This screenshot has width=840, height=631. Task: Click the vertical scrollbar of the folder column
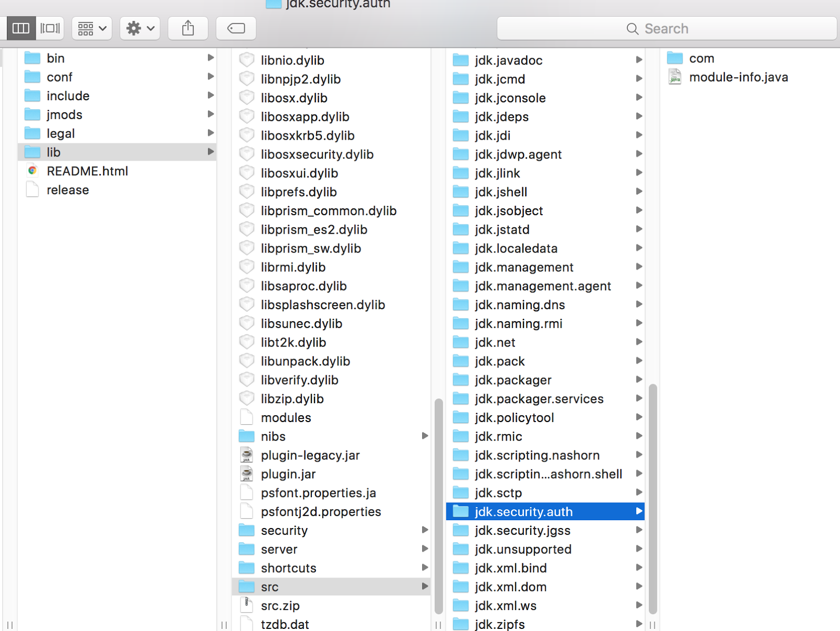[x=652, y=504]
